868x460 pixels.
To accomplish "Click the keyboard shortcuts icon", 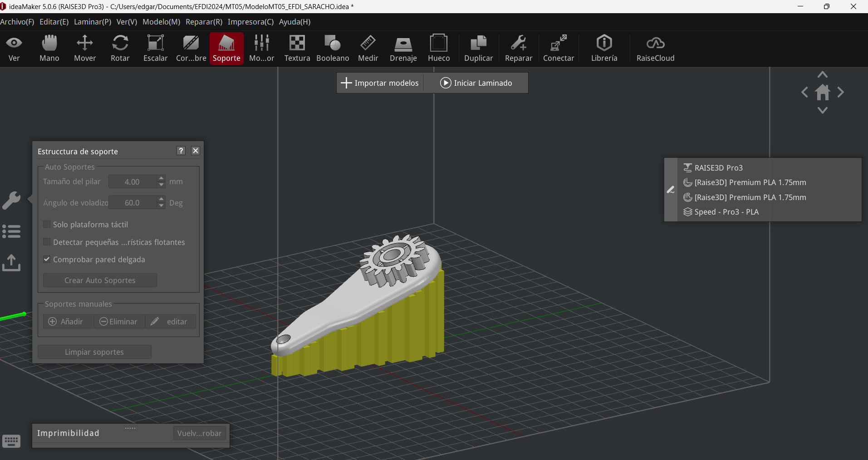I will click(11, 441).
